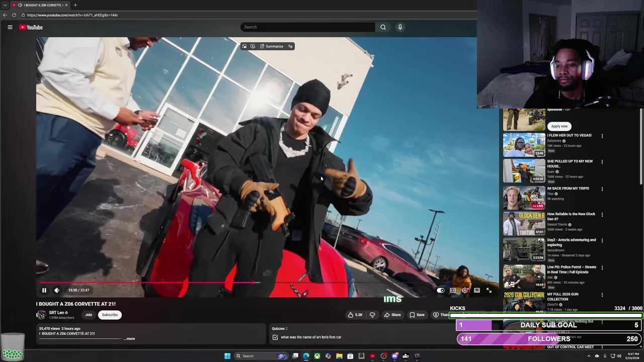Dislike the video thumbs-down icon
The image size is (644, 362).
[x=372, y=315]
